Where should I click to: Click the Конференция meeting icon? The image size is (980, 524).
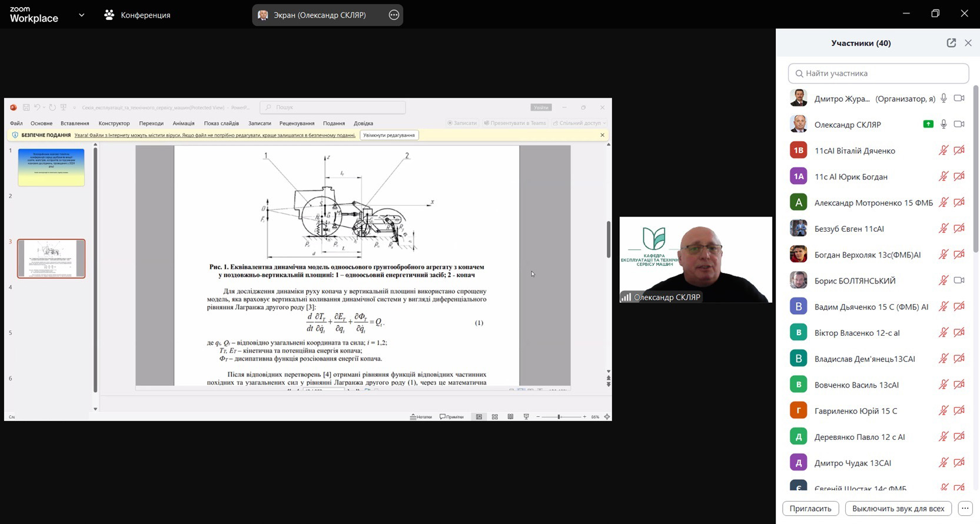tap(109, 15)
